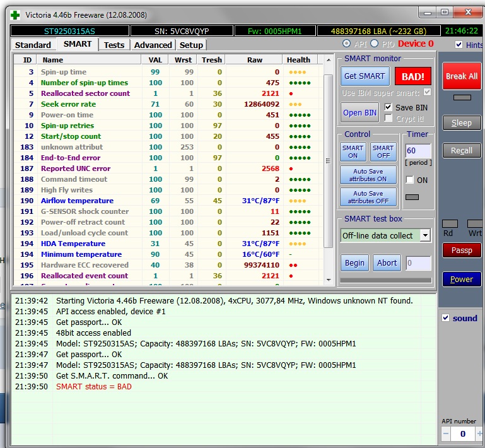The height and width of the screenshot is (448, 485).
Task: Decrease API number with minus button
Action: (x=446, y=433)
